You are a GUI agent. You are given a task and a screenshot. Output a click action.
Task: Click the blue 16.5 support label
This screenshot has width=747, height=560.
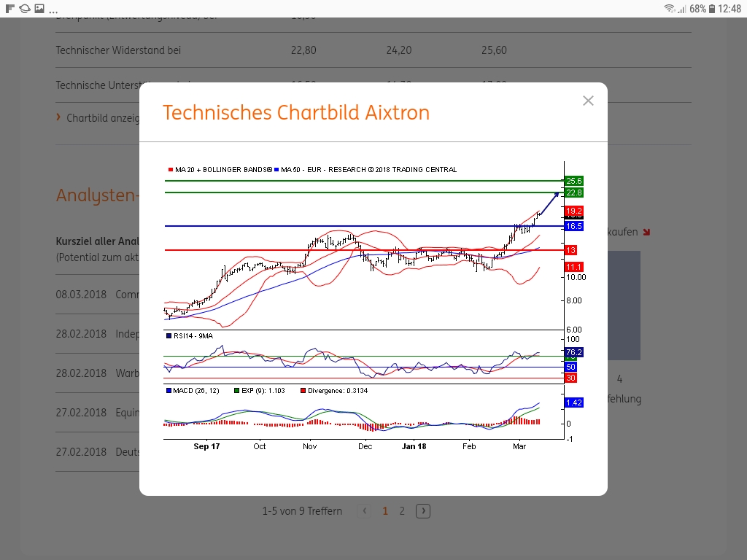pyautogui.click(x=574, y=227)
